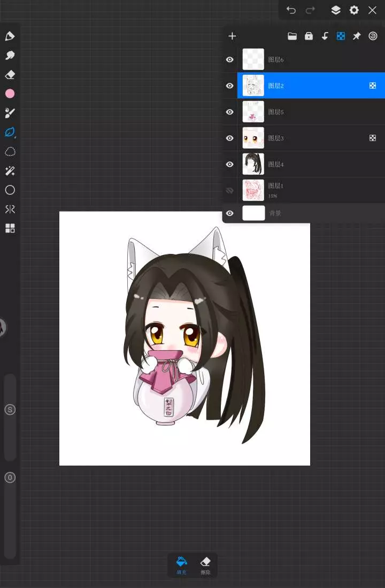The height and width of the screenshot is (588, 385).
Task: Toggle the layers panel icon
Action: pyautogui.click(x=335, y=10)
